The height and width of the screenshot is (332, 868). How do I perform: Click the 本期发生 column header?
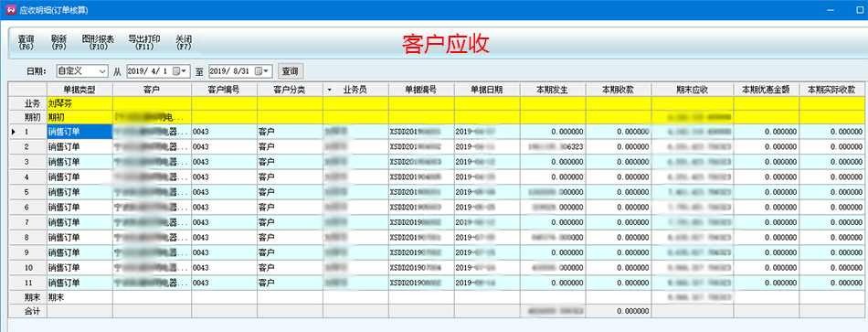(553, 90)
